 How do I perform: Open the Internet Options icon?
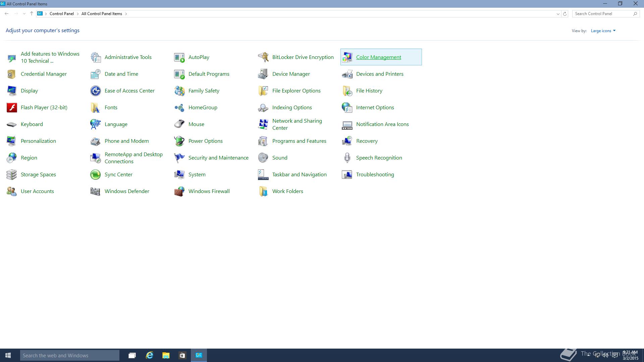click(347, 108)
